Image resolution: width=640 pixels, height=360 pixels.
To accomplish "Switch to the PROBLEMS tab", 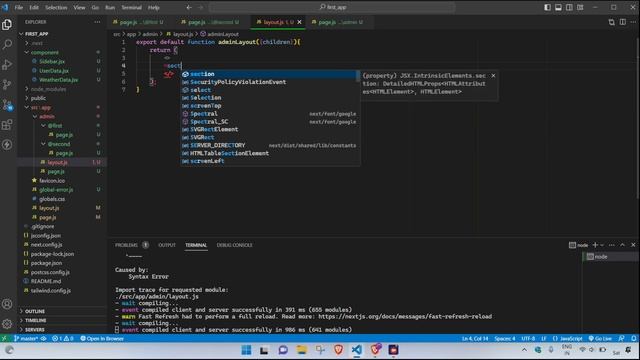I will [x=126, y=245].
